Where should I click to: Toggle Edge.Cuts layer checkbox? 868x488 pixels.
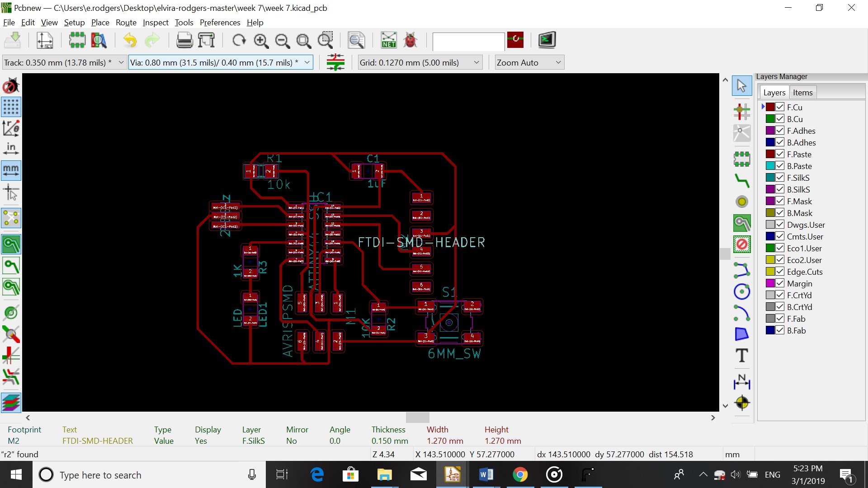780,272
